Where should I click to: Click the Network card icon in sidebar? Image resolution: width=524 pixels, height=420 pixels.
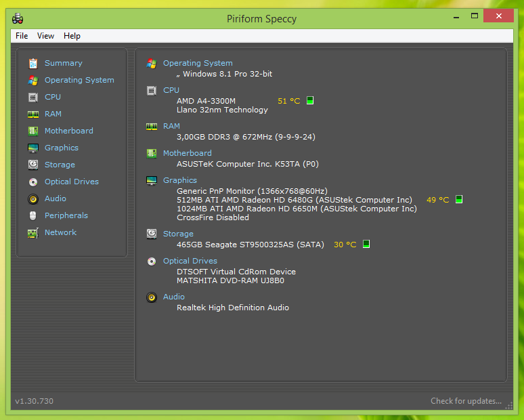[x=33, y=233]
